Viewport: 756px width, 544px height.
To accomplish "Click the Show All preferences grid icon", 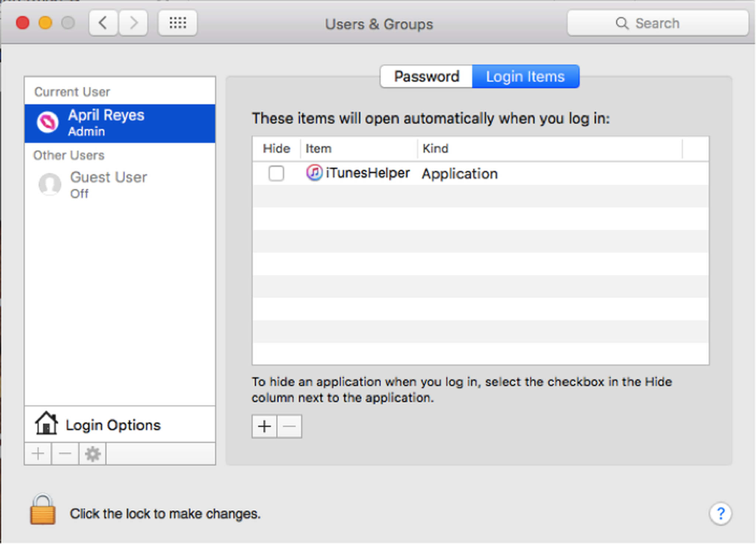I will [178, 23].
